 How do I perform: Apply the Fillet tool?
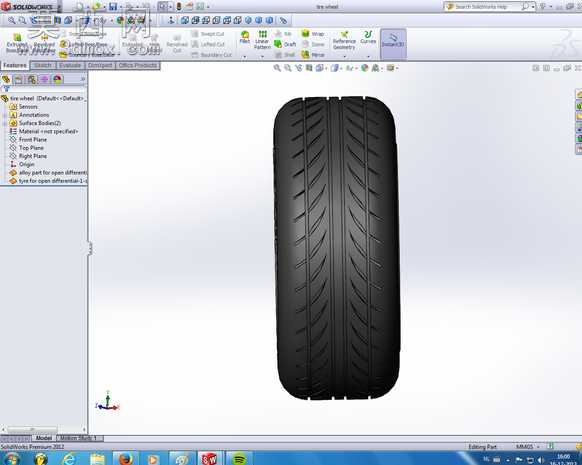(245, 38)
